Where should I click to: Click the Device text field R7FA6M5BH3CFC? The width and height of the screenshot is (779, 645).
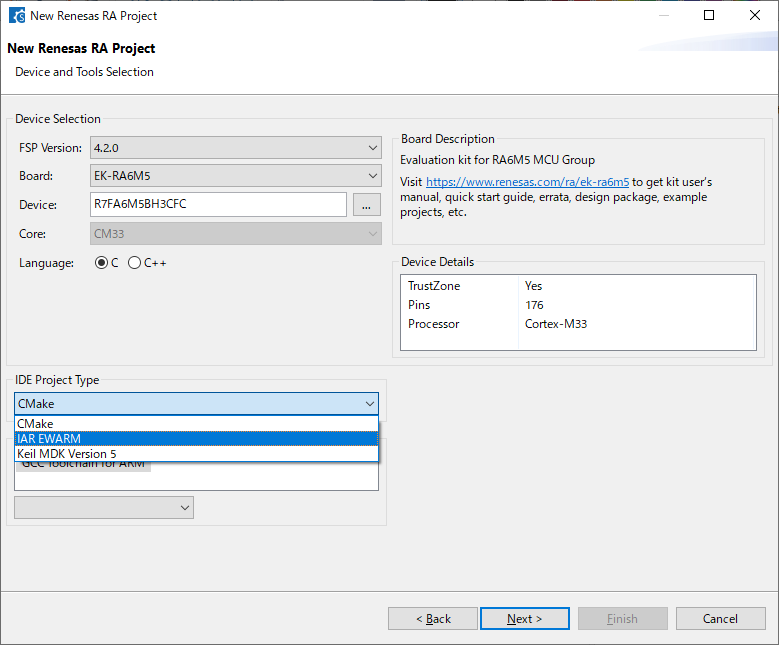point(218,205)
